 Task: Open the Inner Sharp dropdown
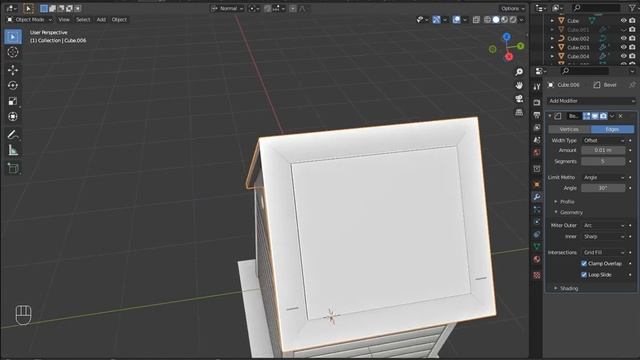pyautogui.click(x=603, y=237)
